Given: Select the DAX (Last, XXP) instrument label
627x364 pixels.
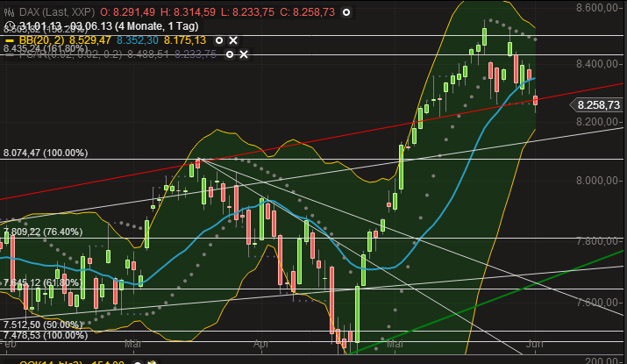Looking at the screenshot, I should 57,12.
